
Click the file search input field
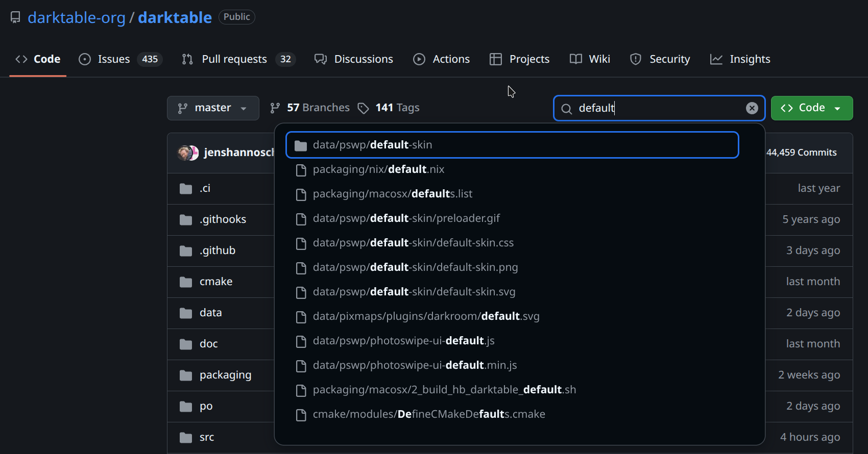pos(659,108)
